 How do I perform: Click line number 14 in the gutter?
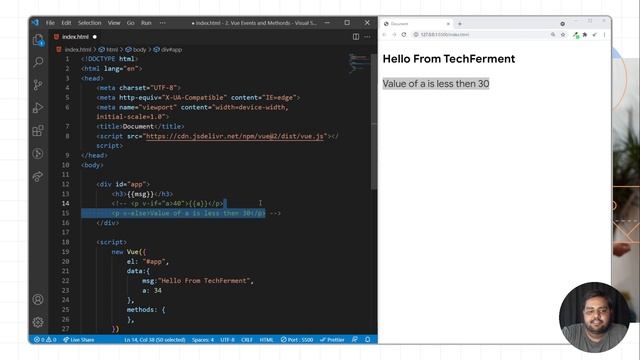point(65,203)
